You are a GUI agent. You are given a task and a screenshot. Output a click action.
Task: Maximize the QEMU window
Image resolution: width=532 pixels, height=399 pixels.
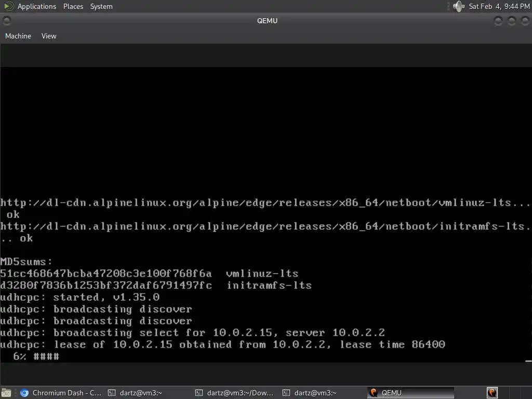512,21
